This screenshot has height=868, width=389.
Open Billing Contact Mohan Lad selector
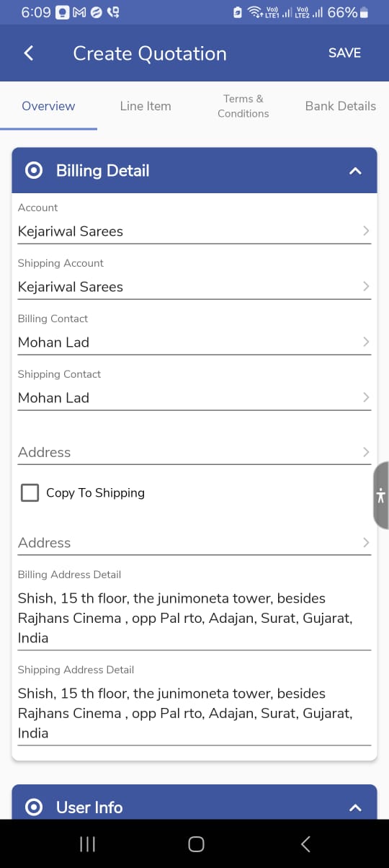(194, 342)
